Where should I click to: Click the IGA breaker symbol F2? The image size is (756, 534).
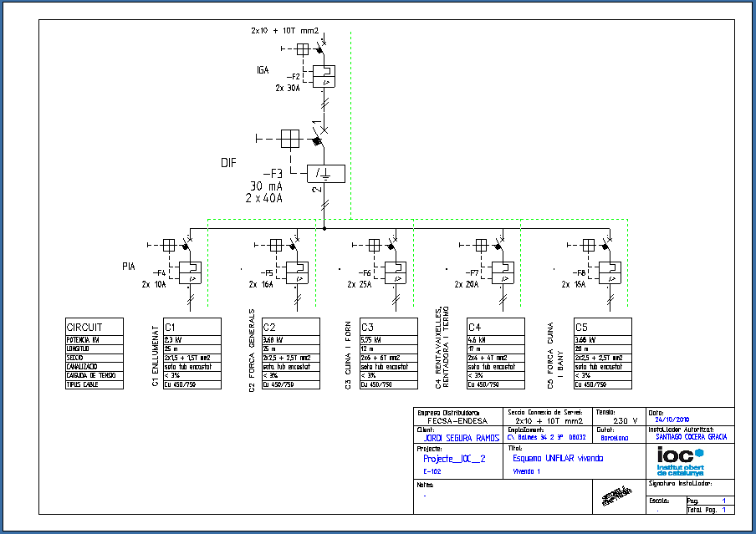tap(324, 78)
